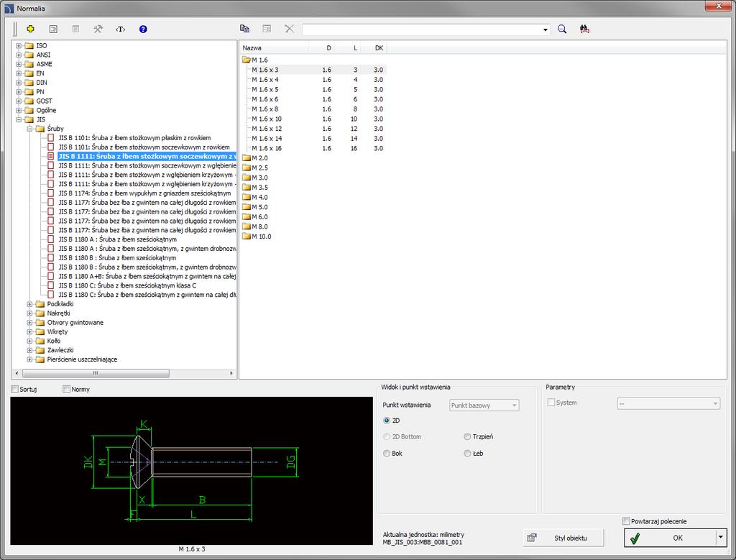Select the 2D radio button

pyautogui.click(x=387, y=421)
